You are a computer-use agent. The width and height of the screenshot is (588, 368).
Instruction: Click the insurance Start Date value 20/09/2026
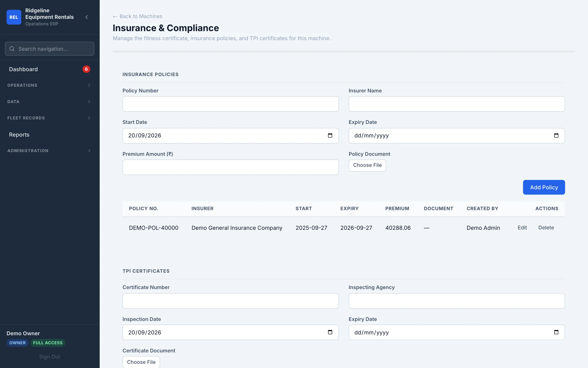[145, 135]
